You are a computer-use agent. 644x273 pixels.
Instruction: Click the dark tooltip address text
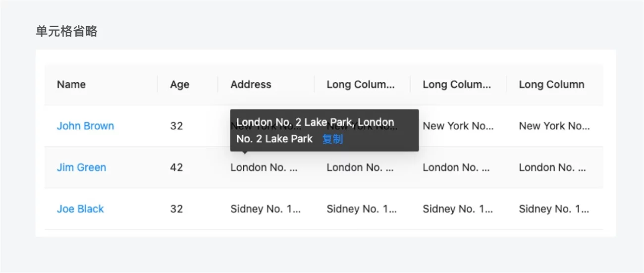click(315, 122)
